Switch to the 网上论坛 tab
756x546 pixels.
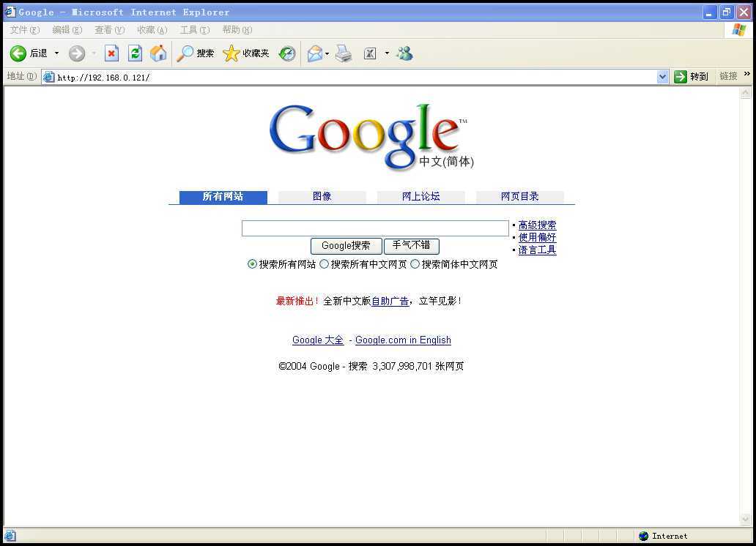click(421, 197)
